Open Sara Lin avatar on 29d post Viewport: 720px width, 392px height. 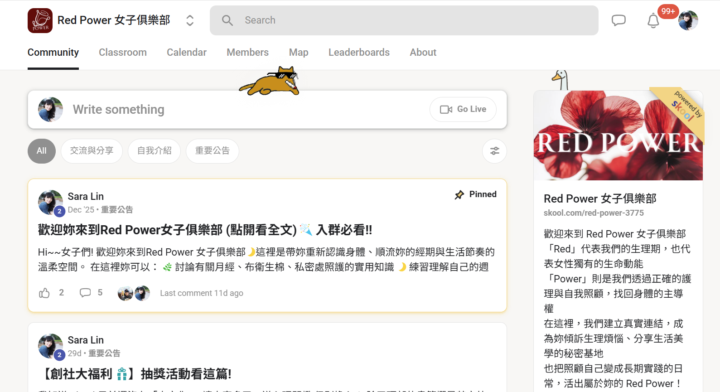coord(50,346)
